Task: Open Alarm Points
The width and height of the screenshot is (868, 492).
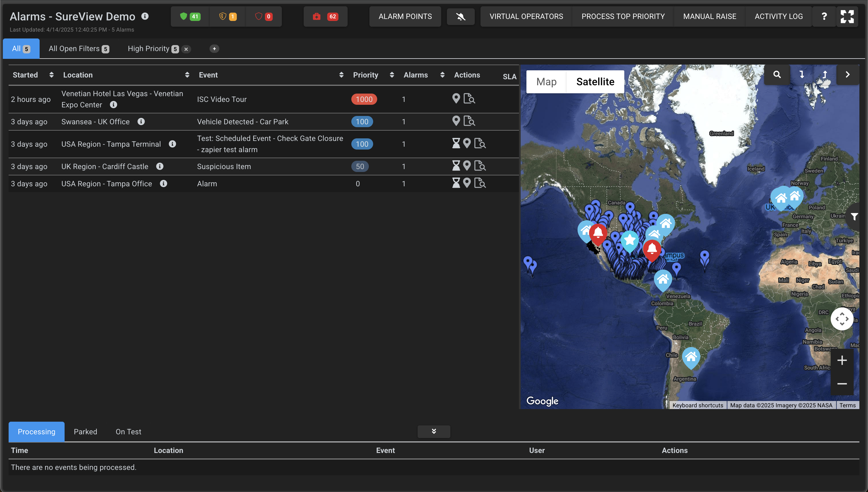Action: pyautogui.click(x=405, y=16)
